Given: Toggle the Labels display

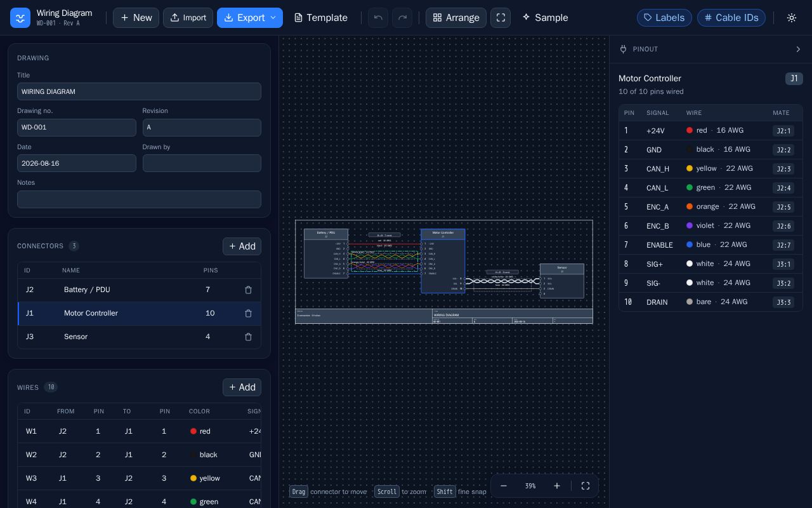Looking at the screenshot, I should tap(664, 18).
